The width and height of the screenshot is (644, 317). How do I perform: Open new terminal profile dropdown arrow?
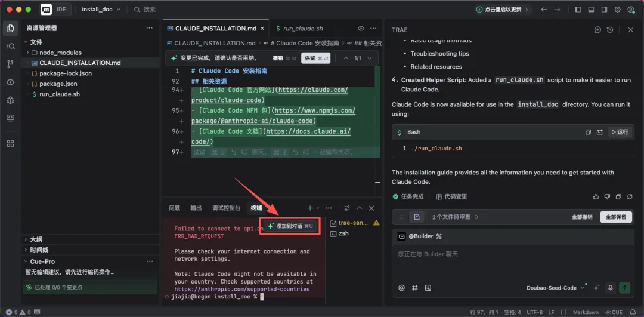pyautogui.click(x=318, y=208)
